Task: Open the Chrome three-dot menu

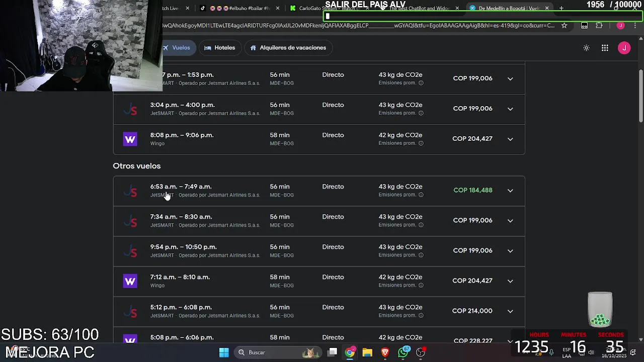Action: 634,25
